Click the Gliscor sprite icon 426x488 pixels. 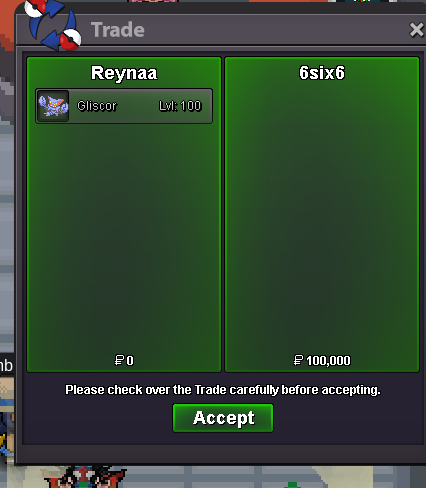53,106
